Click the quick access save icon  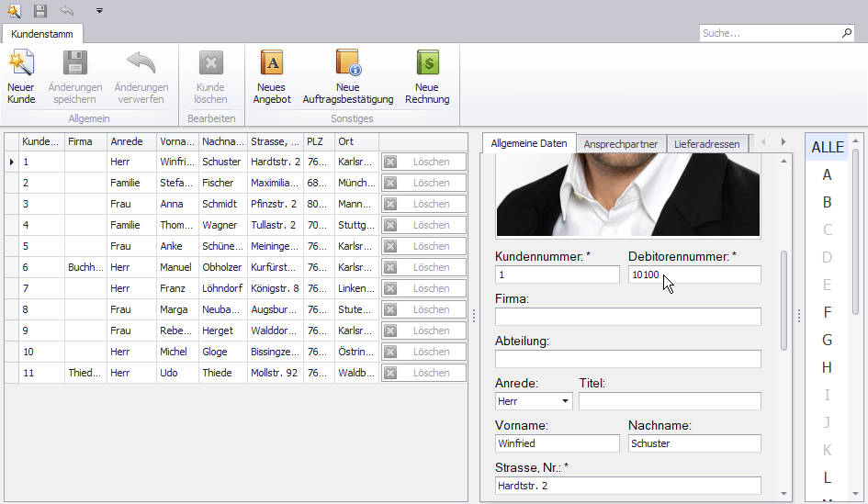point(39,10)
